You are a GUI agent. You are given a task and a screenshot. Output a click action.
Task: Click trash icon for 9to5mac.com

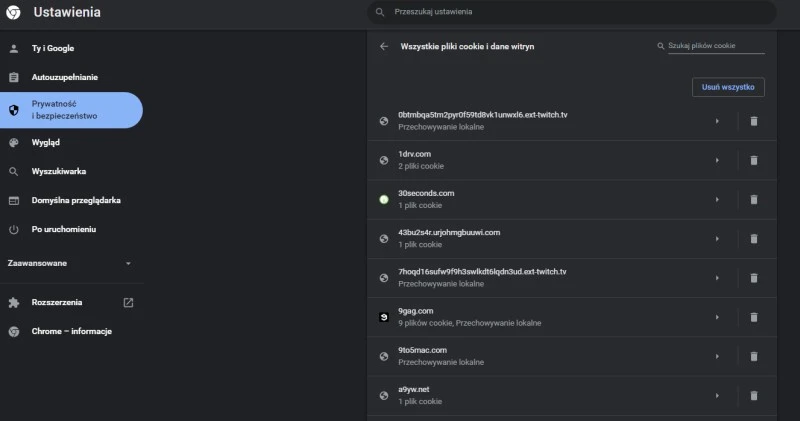[754, 356]
